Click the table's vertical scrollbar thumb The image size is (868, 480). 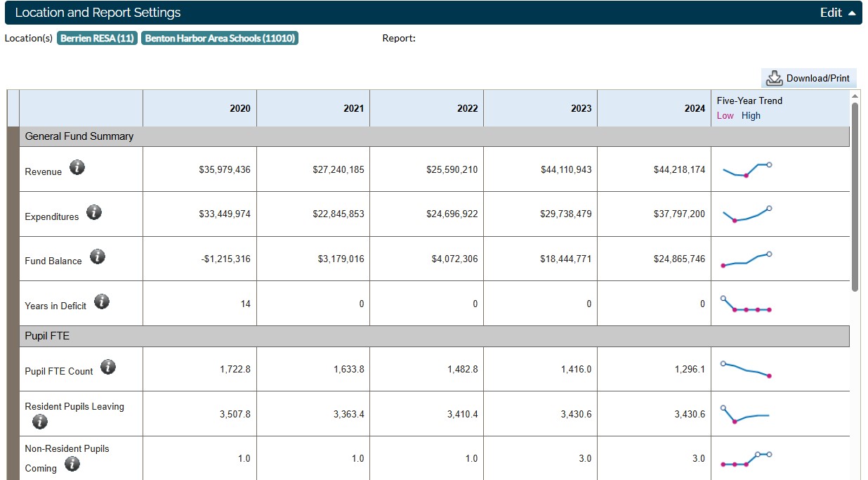click(x=855, y=197)
